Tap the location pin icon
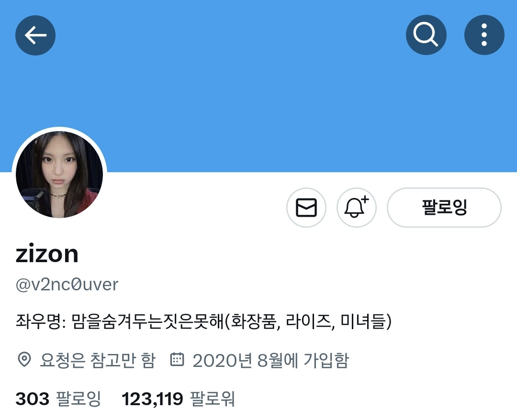The width and height of the screenshot is (517, 420). [24, 359]
